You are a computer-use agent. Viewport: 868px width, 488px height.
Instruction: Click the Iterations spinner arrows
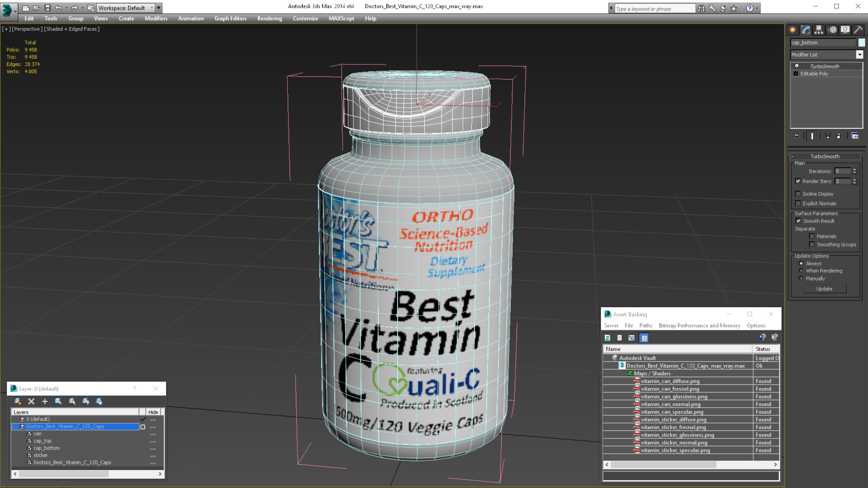(854, 171)
